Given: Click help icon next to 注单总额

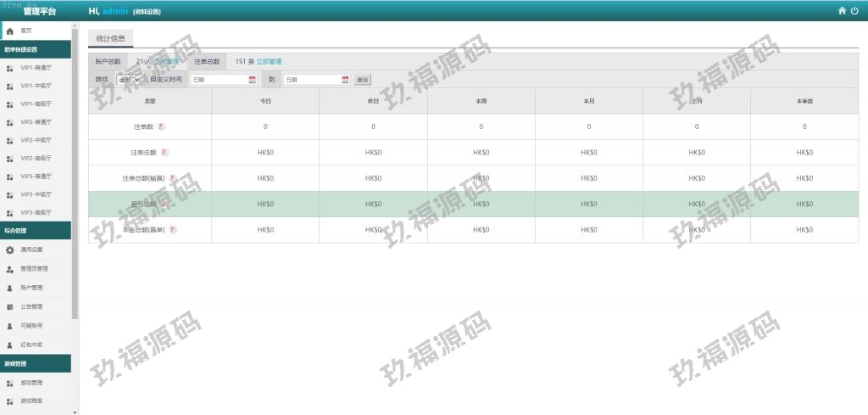Looking at the screenshot, I should tap(164, 153).
